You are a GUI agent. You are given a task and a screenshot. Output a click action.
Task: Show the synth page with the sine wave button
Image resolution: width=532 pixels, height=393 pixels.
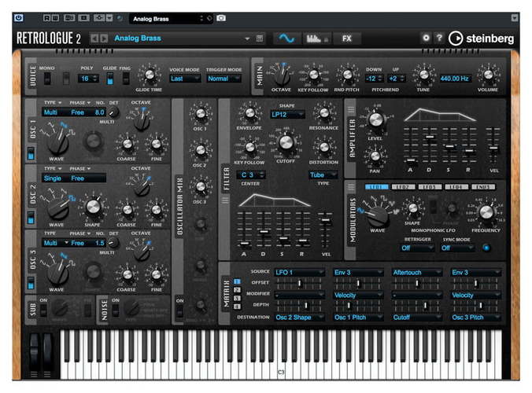286,39
